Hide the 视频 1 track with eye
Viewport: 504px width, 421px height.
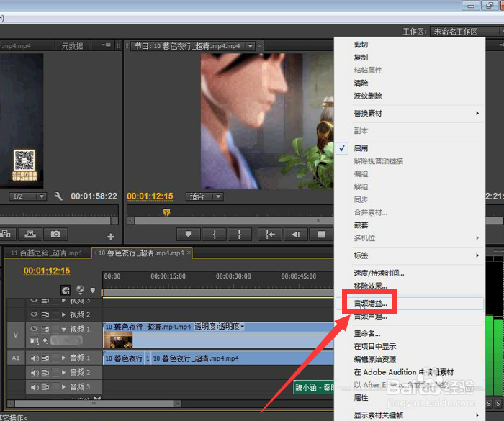point(34,329)
